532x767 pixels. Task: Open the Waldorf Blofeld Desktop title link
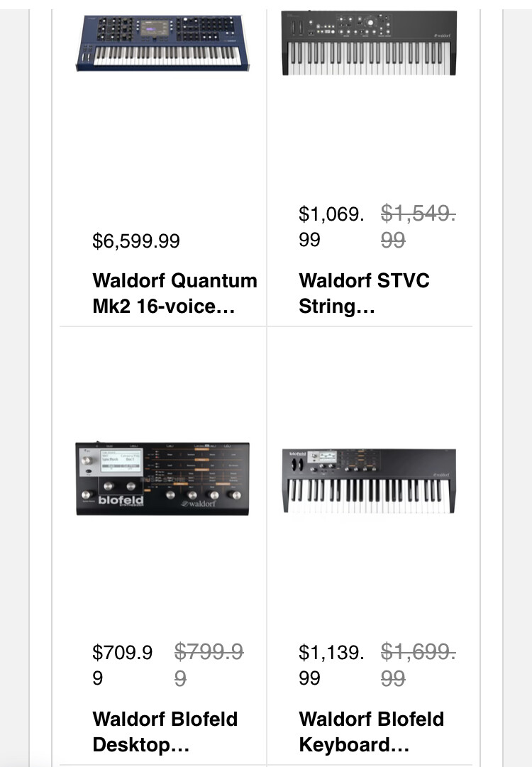(165, 732)
